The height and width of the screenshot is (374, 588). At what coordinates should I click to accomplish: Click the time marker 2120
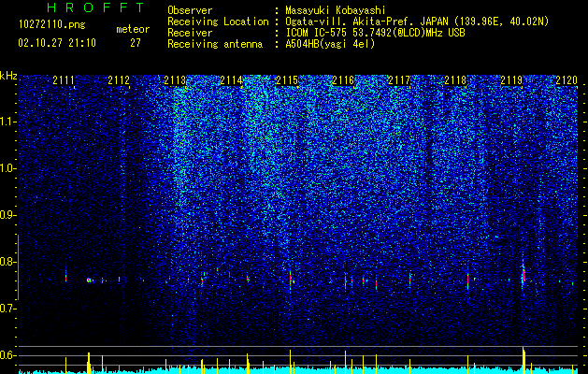pyautogui.click(x=566, y=80)
